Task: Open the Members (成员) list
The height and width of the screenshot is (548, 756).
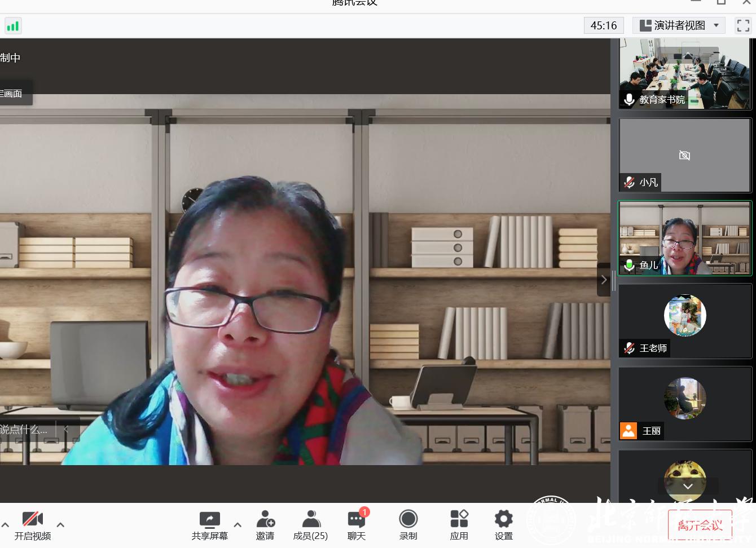Action: 310,525
